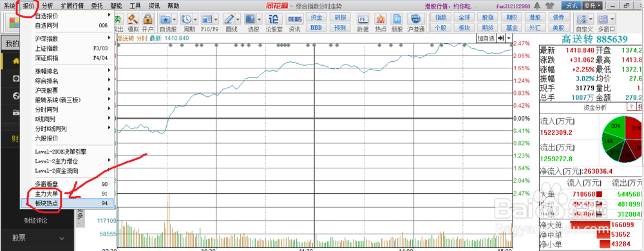The width and height of the screenshot is (644, 251).
Task: Open the 模拟 simulated trading gavel icon
Action: tap(133, 22)
